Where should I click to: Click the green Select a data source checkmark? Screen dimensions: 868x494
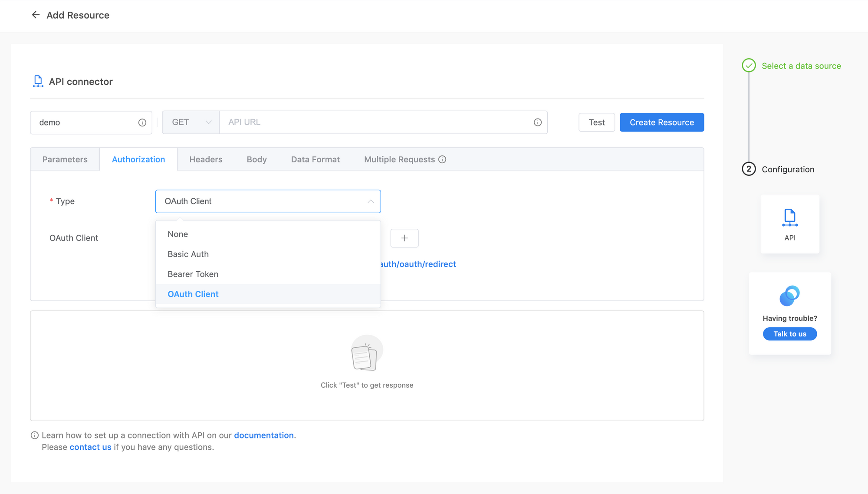(749, 66)
